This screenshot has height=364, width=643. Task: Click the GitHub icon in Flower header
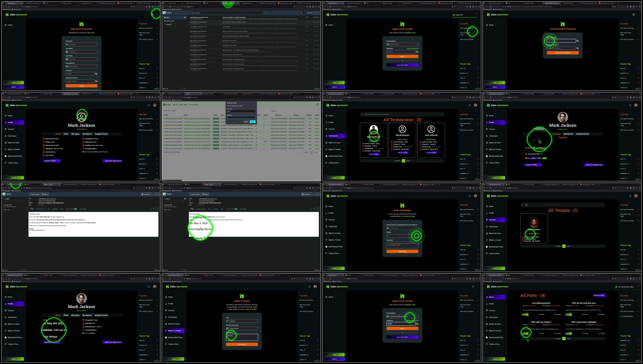click(317, 104)
